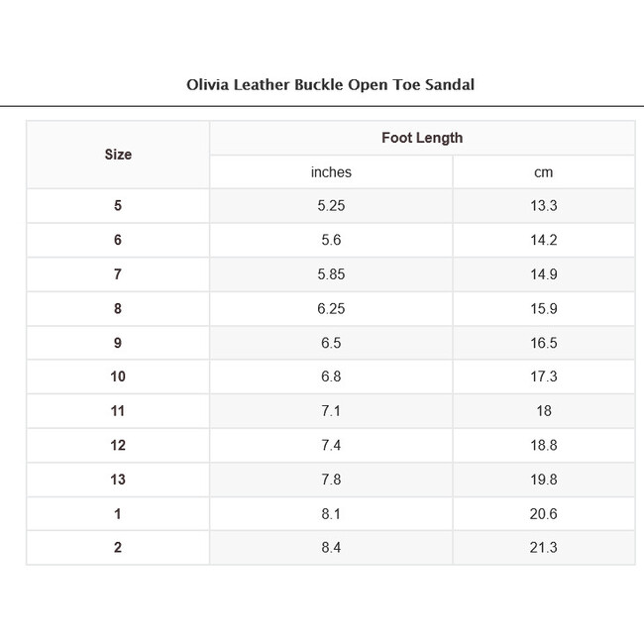The width and height of the screenshot is (644, 644).
Task: Click the Size column header
Action: [118, 155]
